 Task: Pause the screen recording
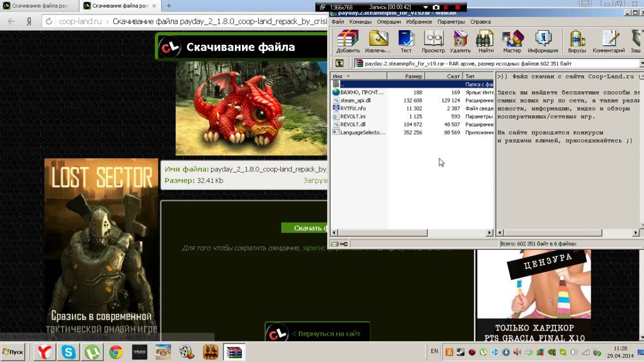click(x=446, y=7)
